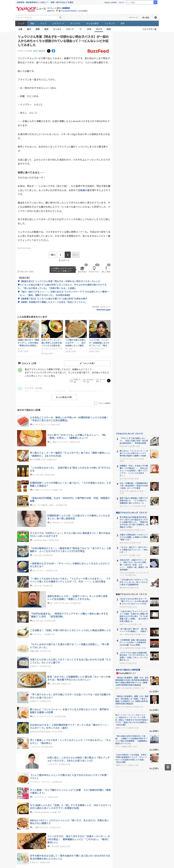Click BuzzFeed Japan source link below update time
The height and width of the screenshot is (868, 174).
click(x=103, y=310)
